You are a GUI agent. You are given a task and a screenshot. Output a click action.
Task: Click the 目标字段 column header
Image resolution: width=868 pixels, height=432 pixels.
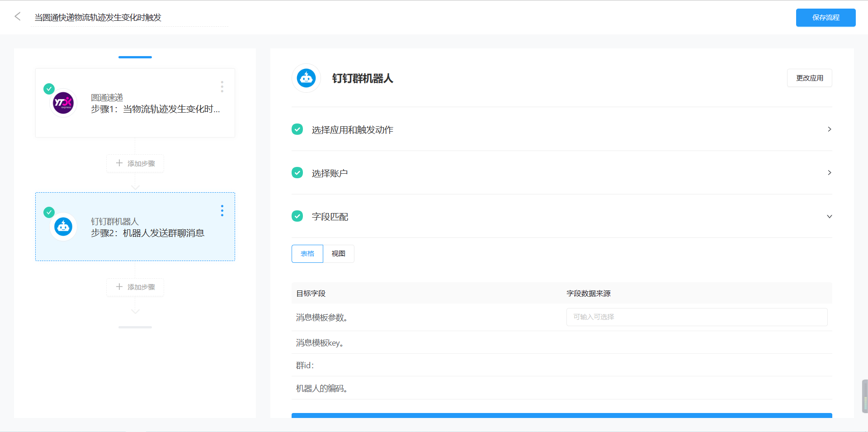311,294
